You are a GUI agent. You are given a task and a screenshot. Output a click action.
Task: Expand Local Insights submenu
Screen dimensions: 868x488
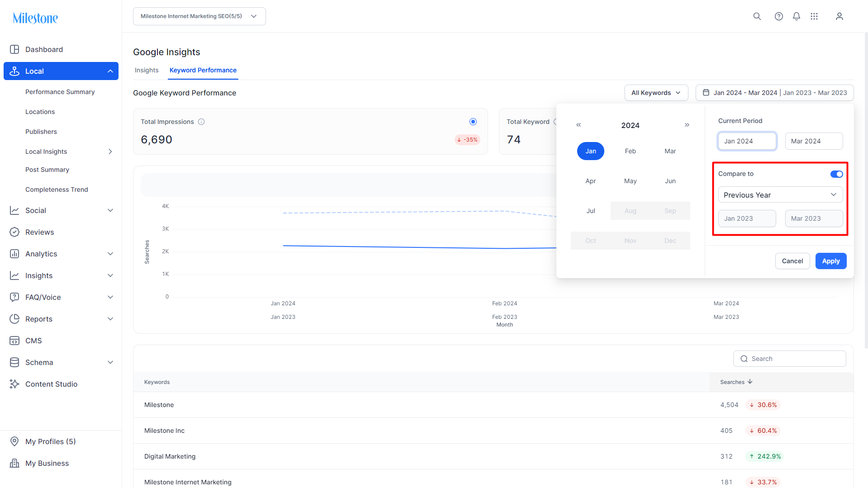[110, 152]
